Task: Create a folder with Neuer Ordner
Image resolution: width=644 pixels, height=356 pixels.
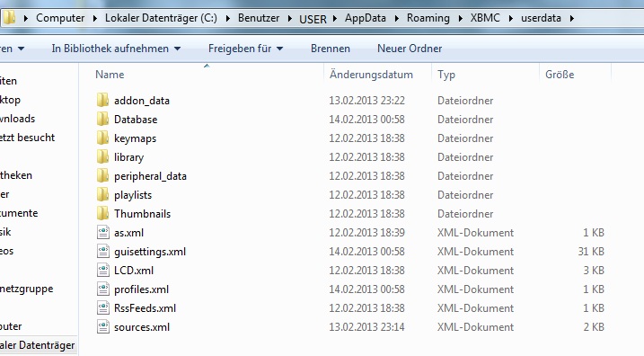Action: [410, 49]
